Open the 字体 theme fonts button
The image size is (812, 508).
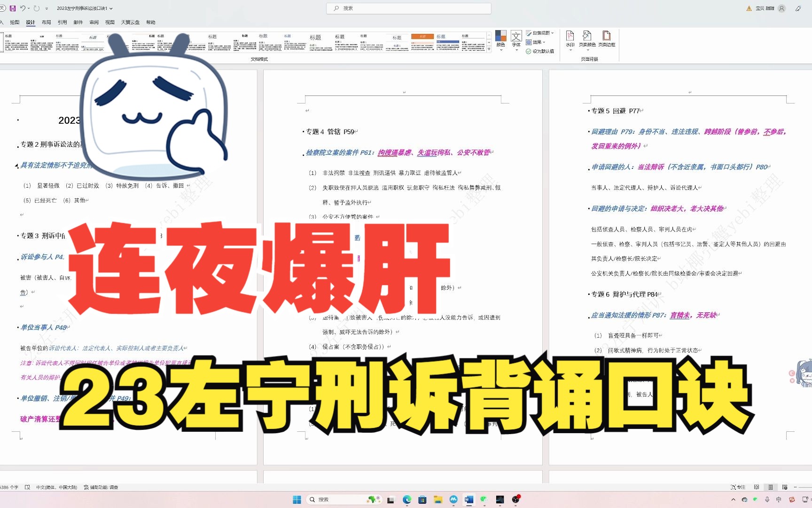pos(516,40)
